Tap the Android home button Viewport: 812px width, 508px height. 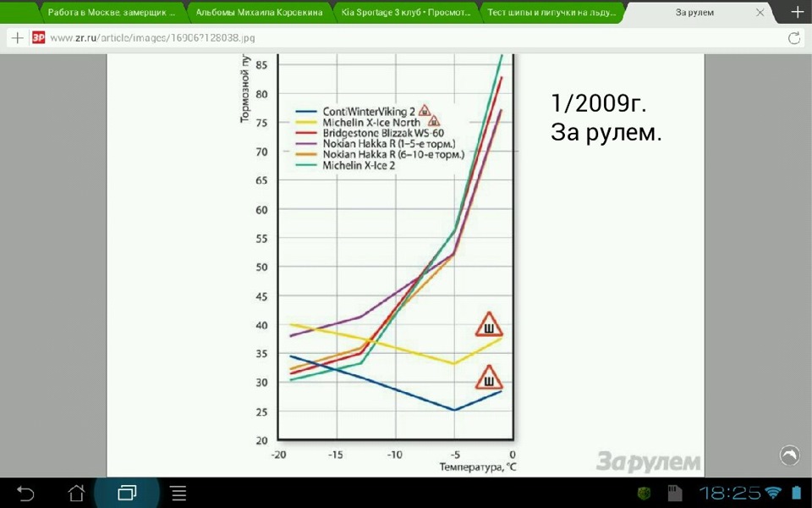pyautogui.click(x=77, y=493)
